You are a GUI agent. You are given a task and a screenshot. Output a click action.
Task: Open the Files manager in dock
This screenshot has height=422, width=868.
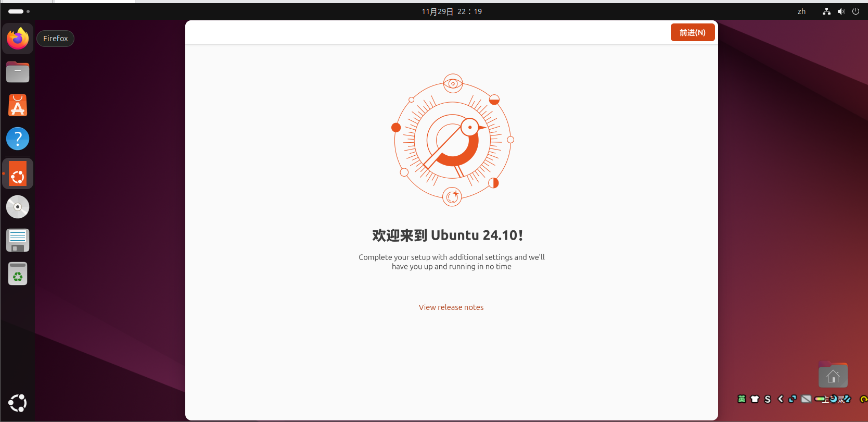18,72
